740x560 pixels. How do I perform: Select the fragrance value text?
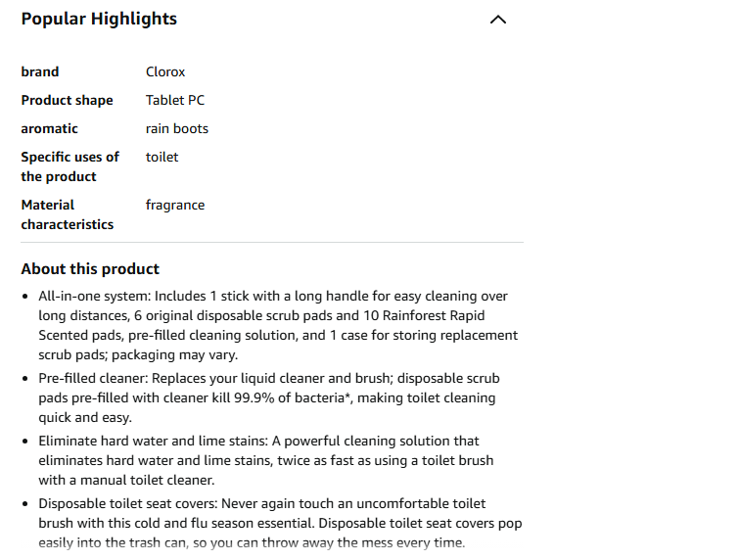pyautogui.click(x=175, y=205)
